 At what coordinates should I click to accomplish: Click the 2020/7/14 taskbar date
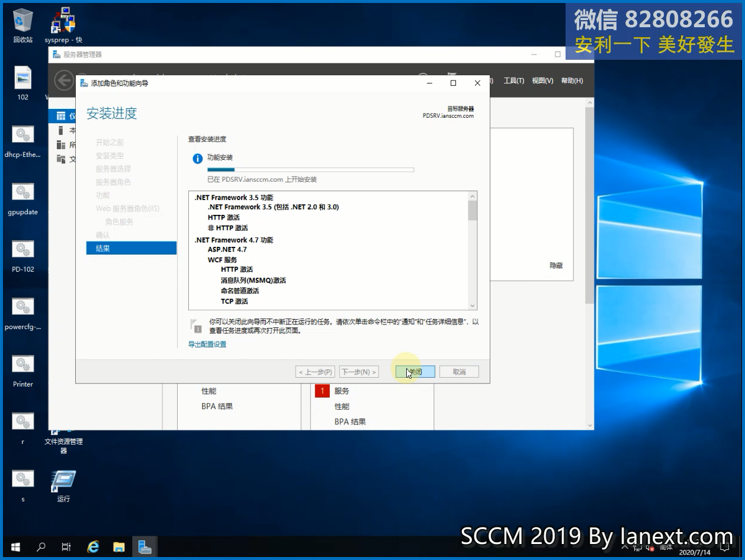[693, 552]
